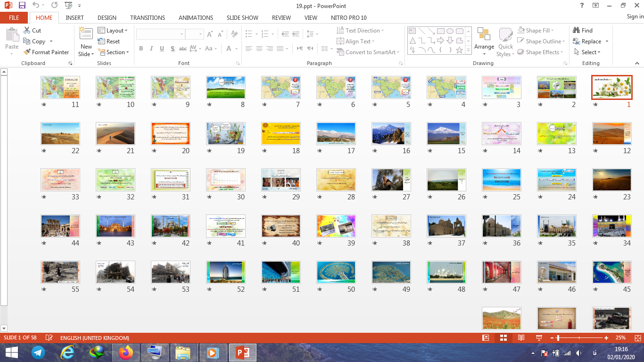Click the Reset button

click(109, 41)
